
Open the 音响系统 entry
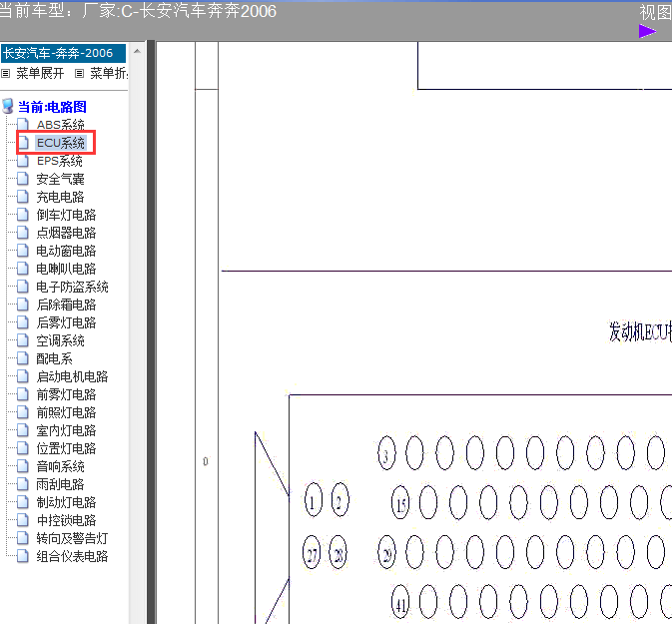point(61,466)
